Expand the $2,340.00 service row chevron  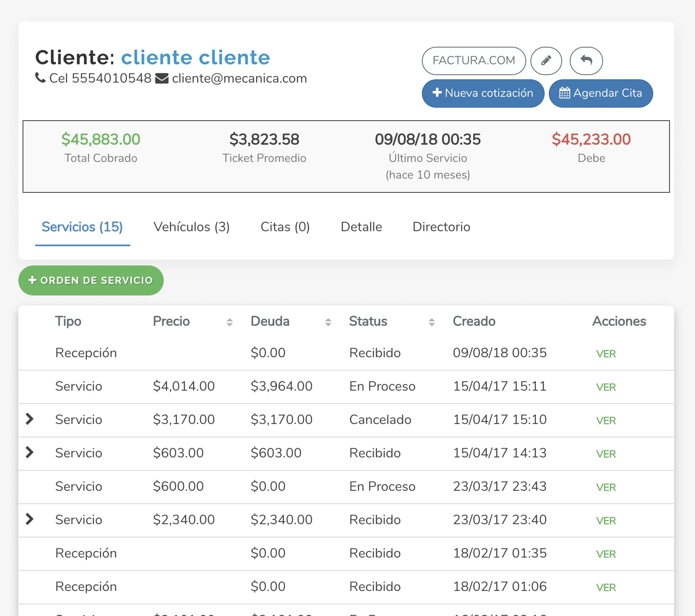(x=29, y=519)
